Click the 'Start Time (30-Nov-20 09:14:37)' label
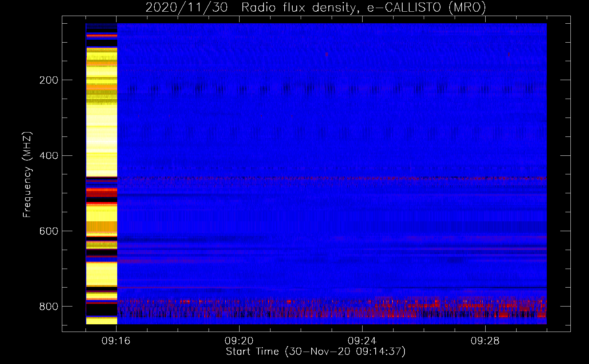 tap(316, 352)
